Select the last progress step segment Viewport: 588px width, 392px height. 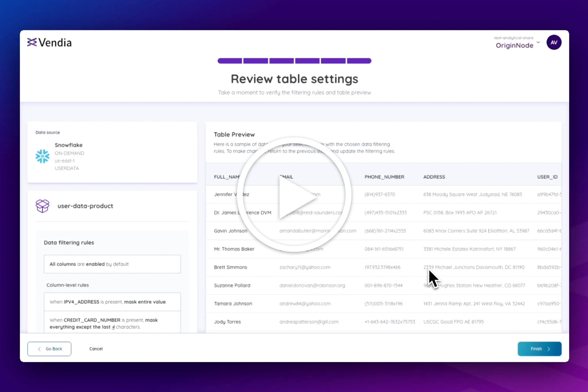tap(359, 61)
